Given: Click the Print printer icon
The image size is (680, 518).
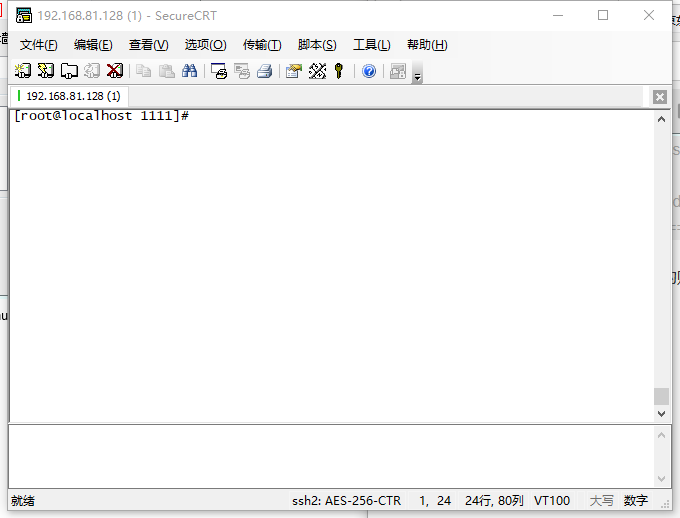Looking at the screenshot, I should [x=265, y=71].
